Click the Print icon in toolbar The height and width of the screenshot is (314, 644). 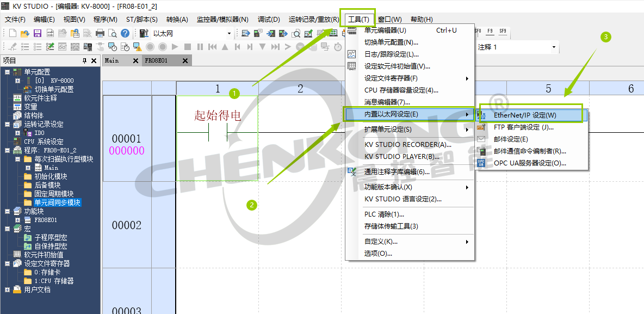click(x=100, y=34)
